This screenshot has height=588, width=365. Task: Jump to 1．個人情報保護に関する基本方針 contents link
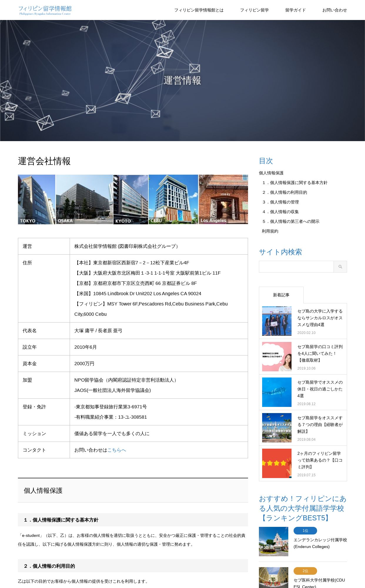(295, 183)
